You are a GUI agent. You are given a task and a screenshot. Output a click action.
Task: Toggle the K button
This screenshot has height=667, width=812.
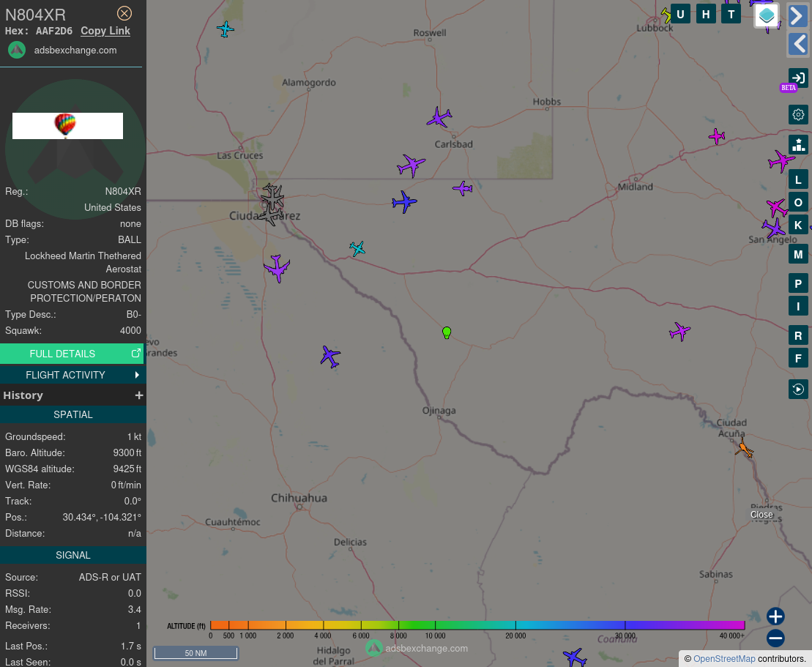pyautogui.click(x=798, y=226)
